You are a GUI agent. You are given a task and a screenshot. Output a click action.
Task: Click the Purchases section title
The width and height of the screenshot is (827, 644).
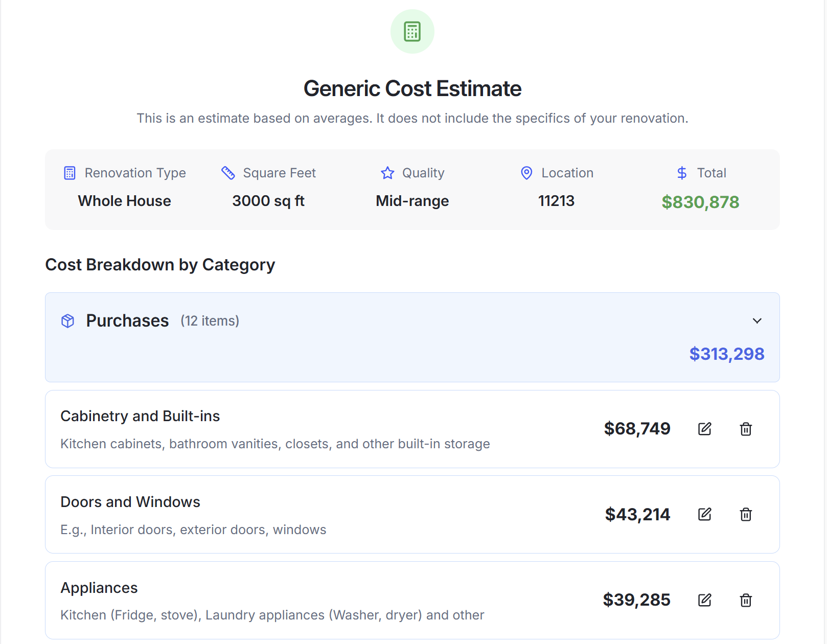point(127,320)
